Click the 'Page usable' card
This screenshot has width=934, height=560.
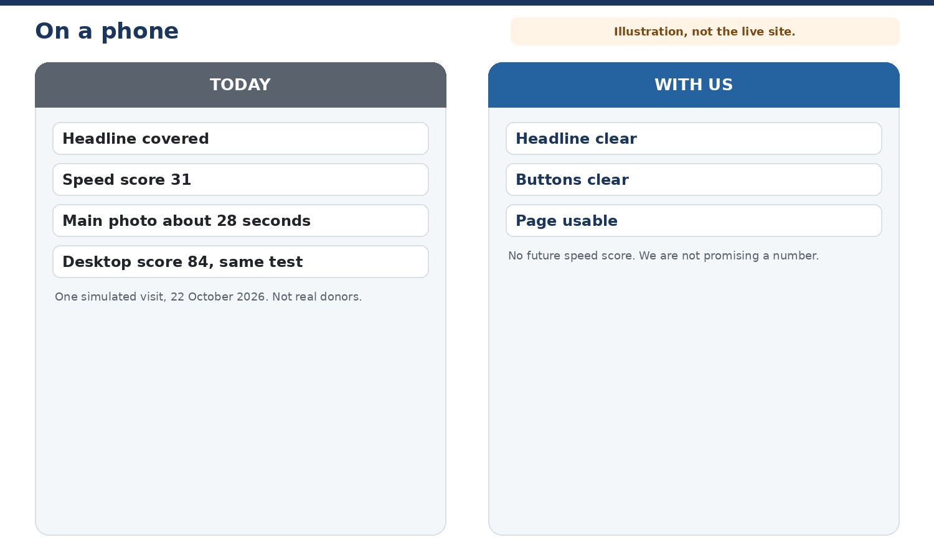coord(694,221)
